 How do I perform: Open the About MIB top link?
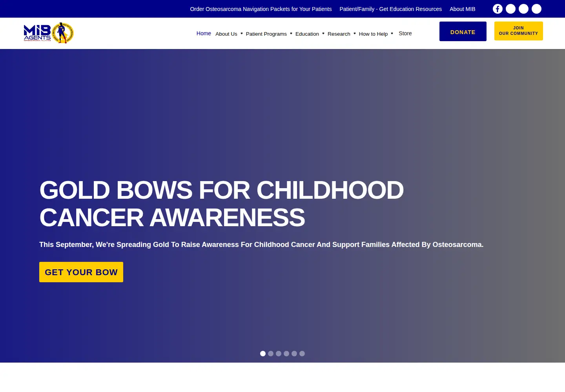click(x=463, y=9)
